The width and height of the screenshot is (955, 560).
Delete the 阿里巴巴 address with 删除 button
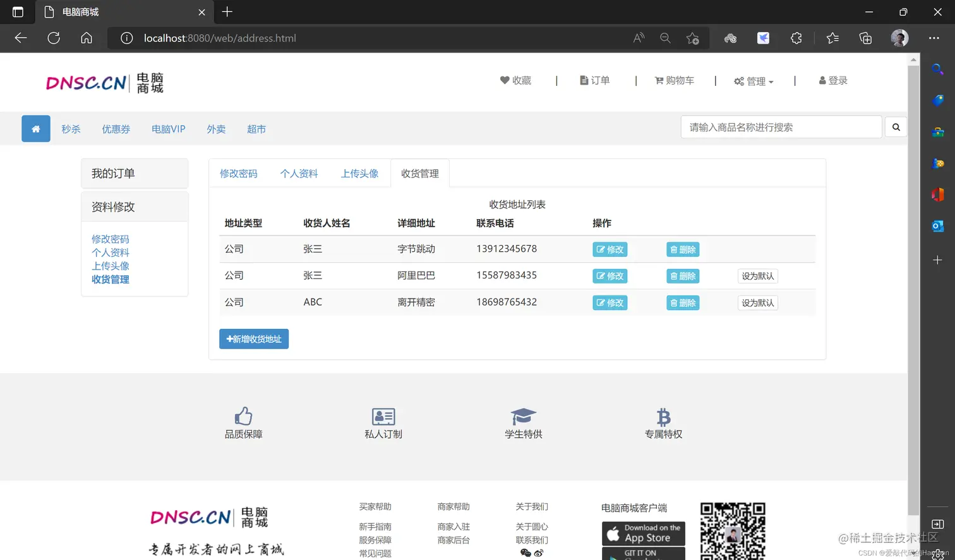coord(682,276)
